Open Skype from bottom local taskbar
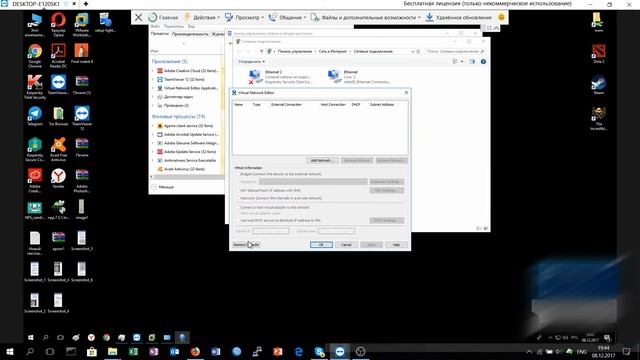 (x=319, y=351)
